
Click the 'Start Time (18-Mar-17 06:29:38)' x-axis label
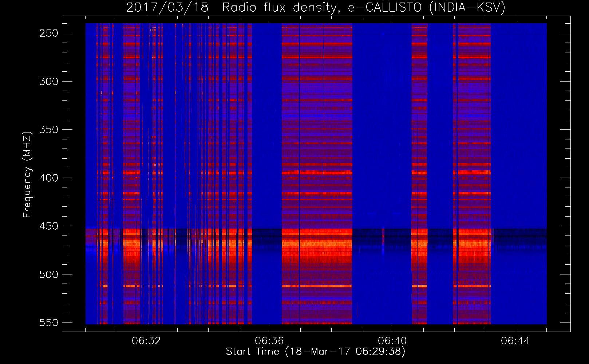point(316,352)
